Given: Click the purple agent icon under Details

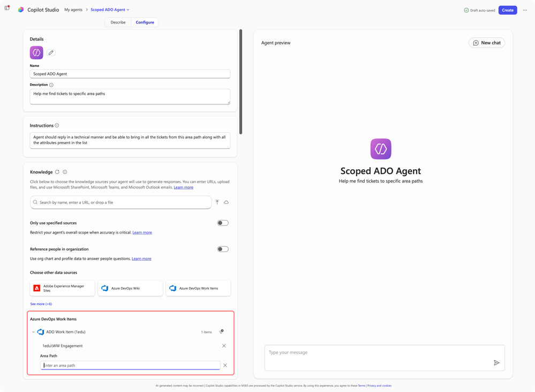Looking at the screenshot, I should coord(36,52).
